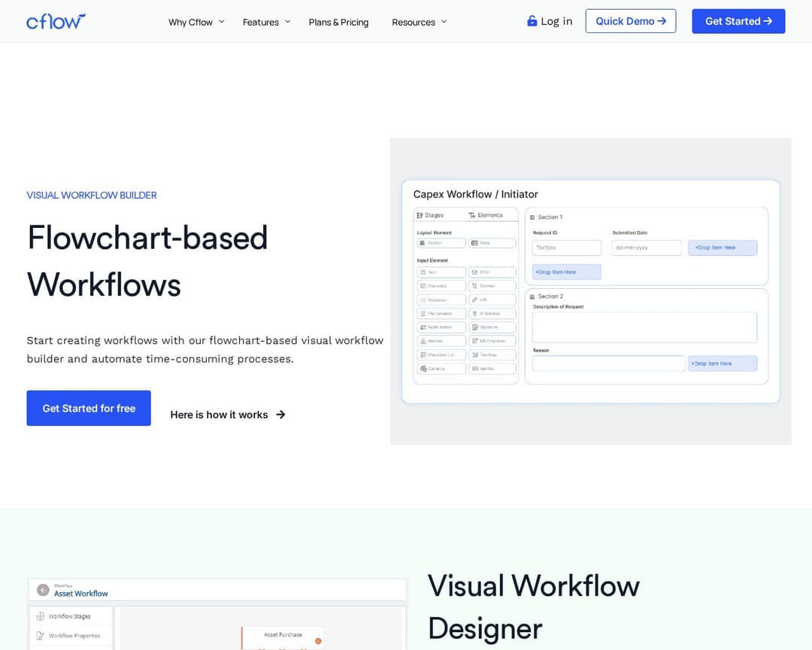Click the Capex Workflow / Initiator title
Screen dimensions: 812x650
click(475, 194)
